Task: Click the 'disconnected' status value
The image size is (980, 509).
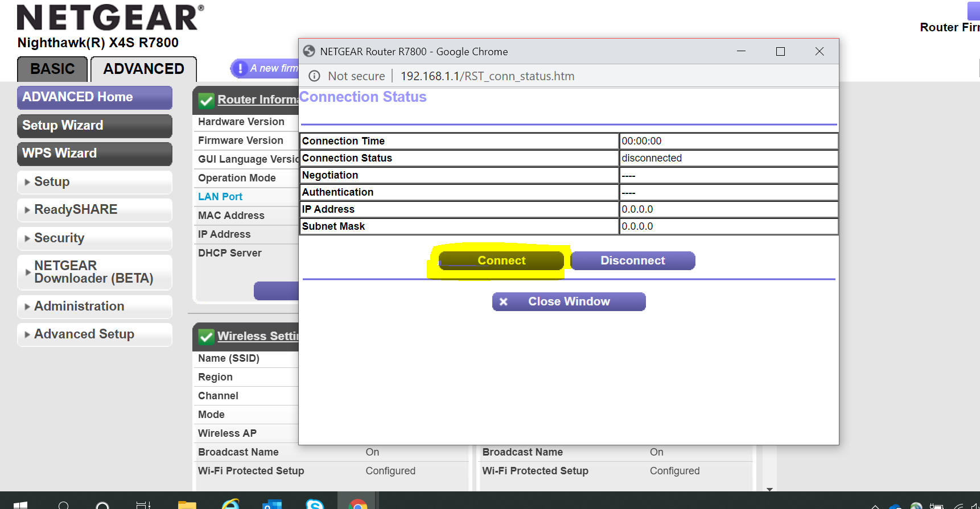Action: click(x=652, y=158)
